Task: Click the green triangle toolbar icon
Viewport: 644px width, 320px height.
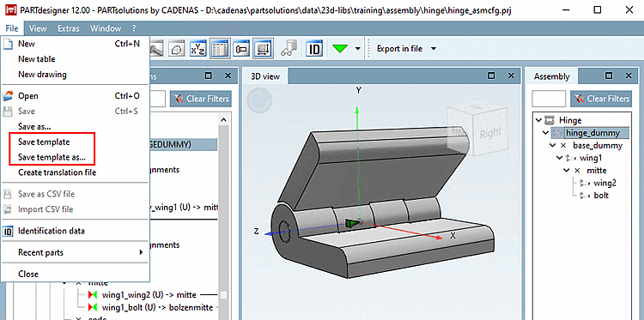Action: coord(340,48)
